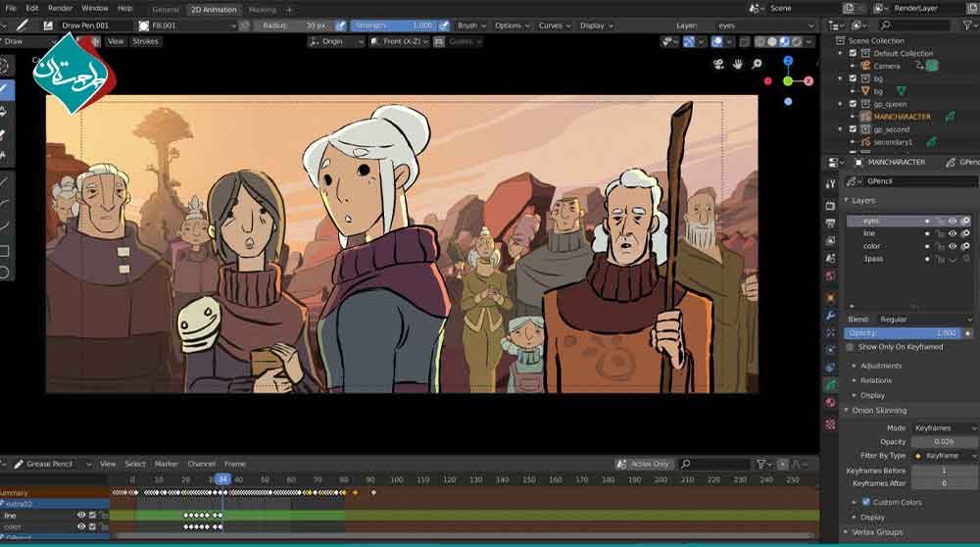Toggle the Active Only button in dope sheet

643,464
